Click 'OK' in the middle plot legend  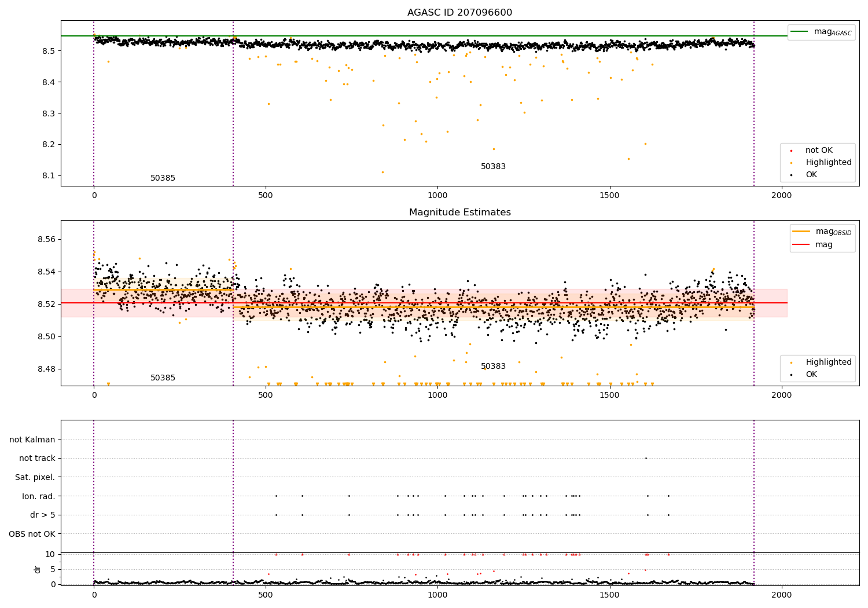811,375
